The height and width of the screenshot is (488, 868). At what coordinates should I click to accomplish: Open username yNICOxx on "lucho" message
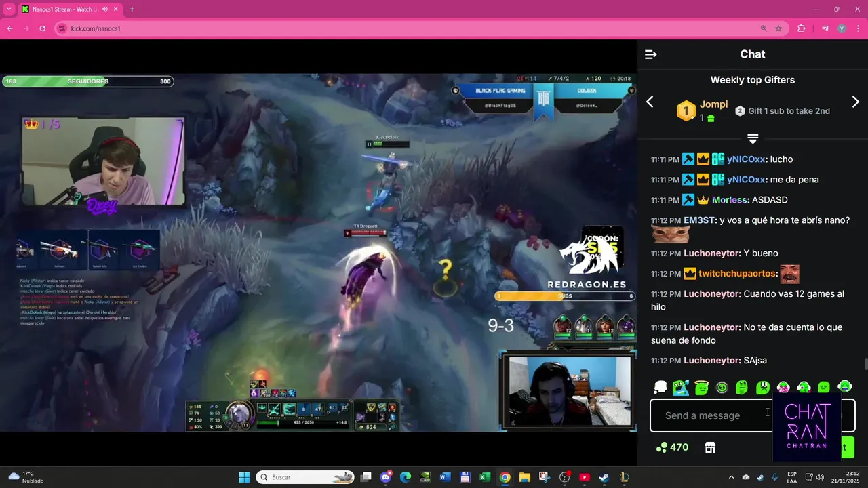coord(746,159)
